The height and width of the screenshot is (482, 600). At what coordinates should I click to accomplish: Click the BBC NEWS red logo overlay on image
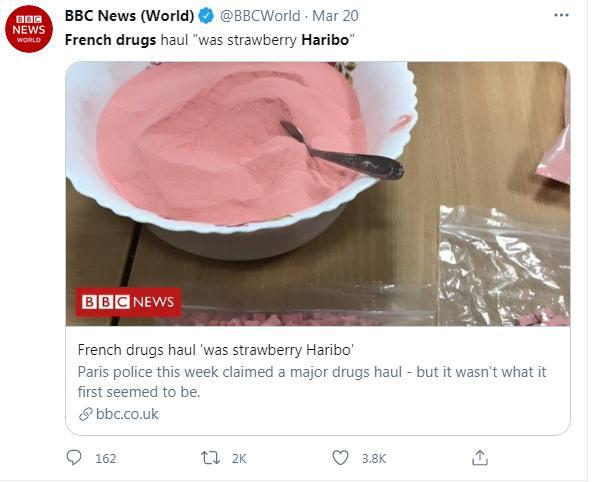(x=129, y=302)
